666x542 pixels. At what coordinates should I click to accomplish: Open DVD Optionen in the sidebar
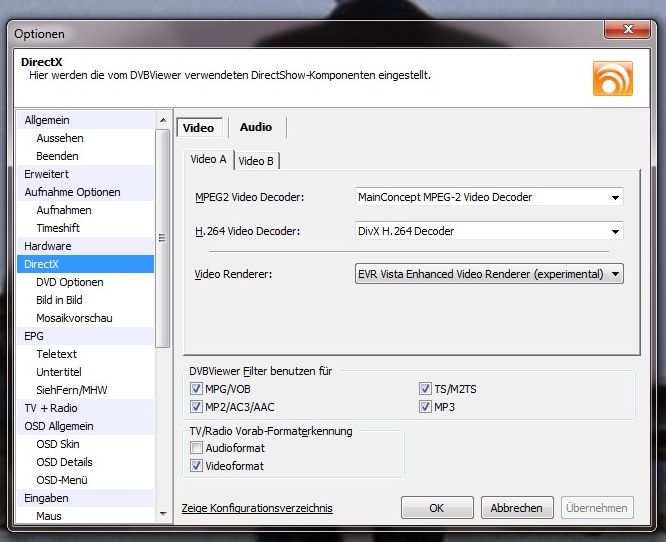tap(70, 282)
